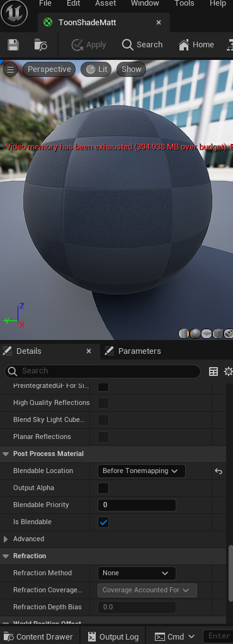Enable High Quality Reflections checkbox
Viewport: 233px width, 644px height.
[103, 403]
